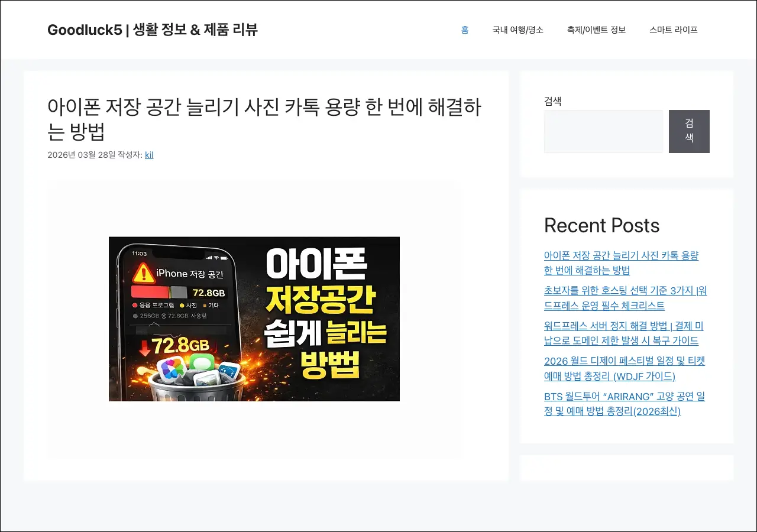
Task: Click the trash can icon in the thumbnail
Action: click(196, 384)
